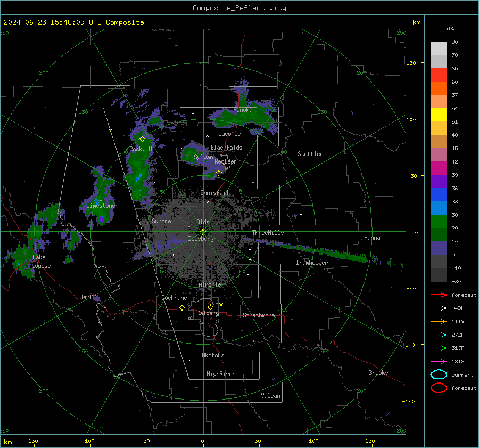
Task: Click the light gray 80 dBZ legend swatch
Action: [439, 48]
